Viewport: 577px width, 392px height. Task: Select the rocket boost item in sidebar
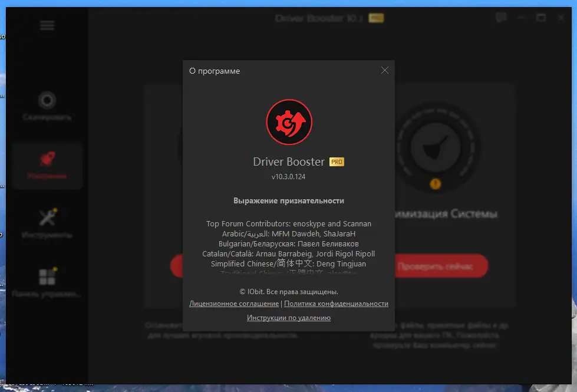click(x=47, y=166)
